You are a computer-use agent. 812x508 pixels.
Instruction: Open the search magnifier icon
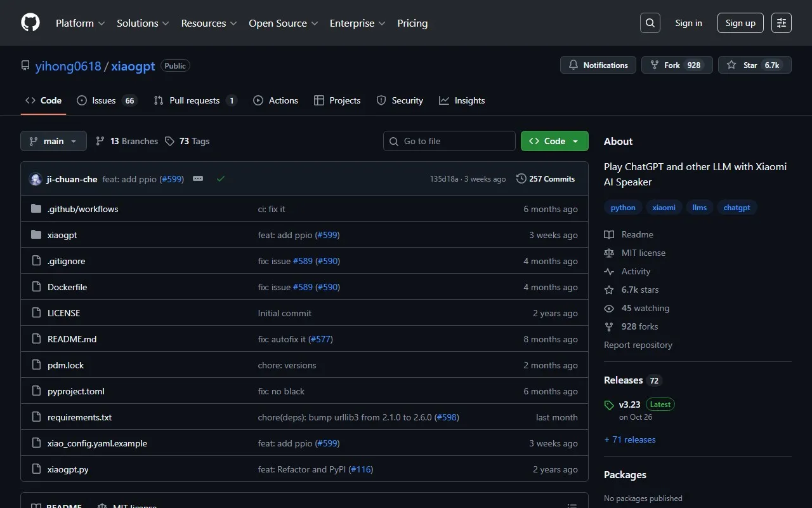pyautogui.click(x=650, y=23)
